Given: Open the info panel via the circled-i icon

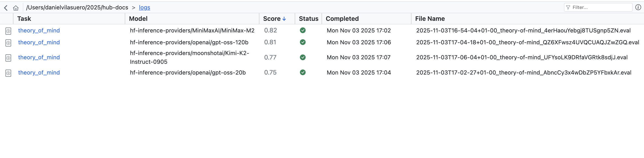Looking at the screenshot, I should tap(638, 8).
